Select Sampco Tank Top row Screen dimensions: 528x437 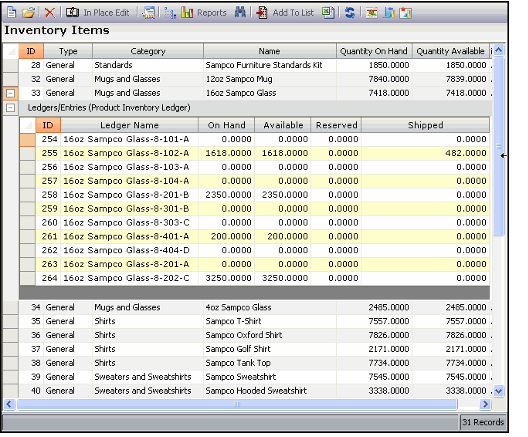click(255, 363)
